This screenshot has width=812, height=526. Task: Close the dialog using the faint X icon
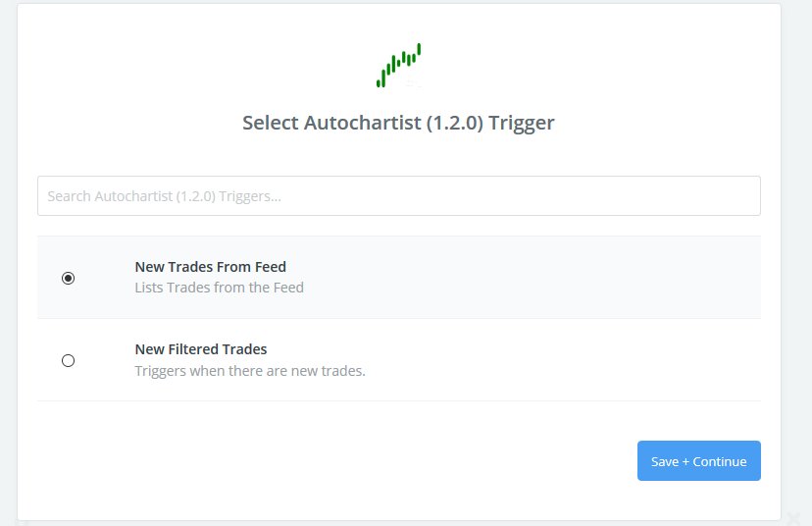793,518
